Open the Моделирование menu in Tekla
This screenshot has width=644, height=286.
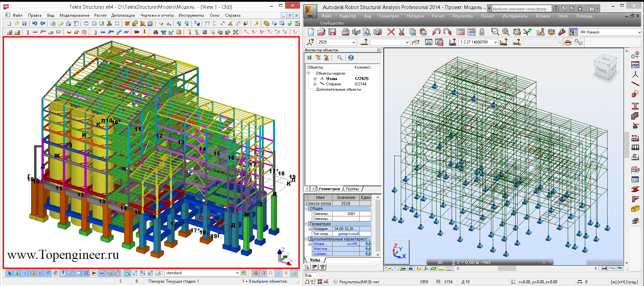pyautogui.click(x=74, y=15)
